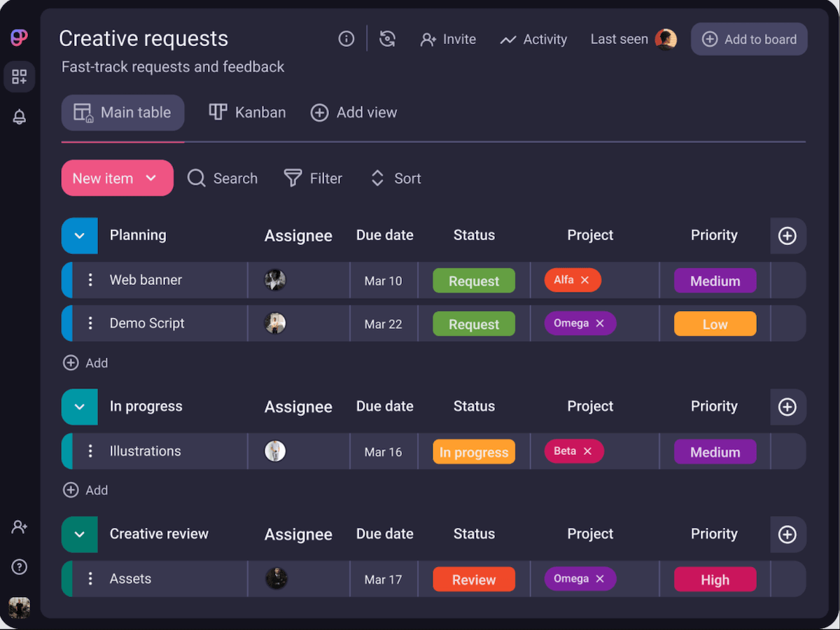Click the High priority label for Assets
The height and width of the screenshot is (630, 840).
click(715, 580)
